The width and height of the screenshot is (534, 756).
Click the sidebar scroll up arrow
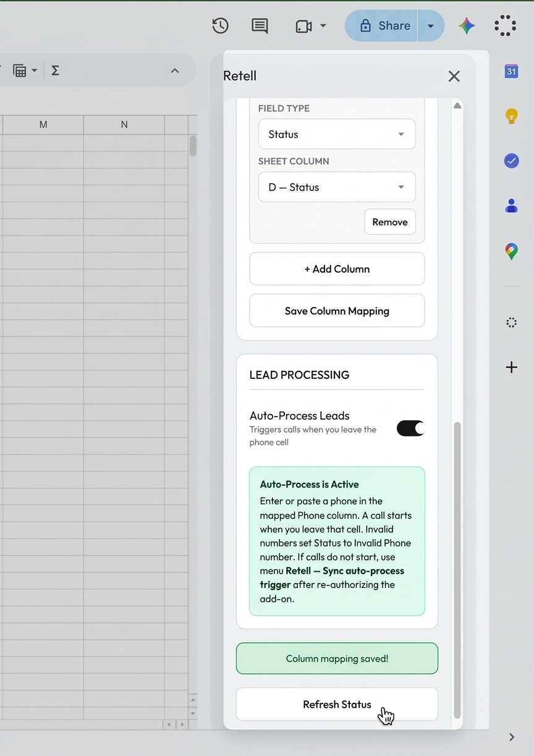click(457, 106)
